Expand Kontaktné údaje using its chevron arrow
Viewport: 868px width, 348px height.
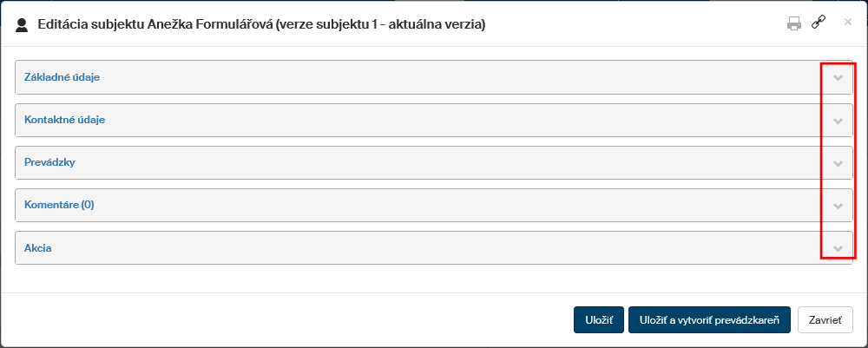(x=838, y=121)
